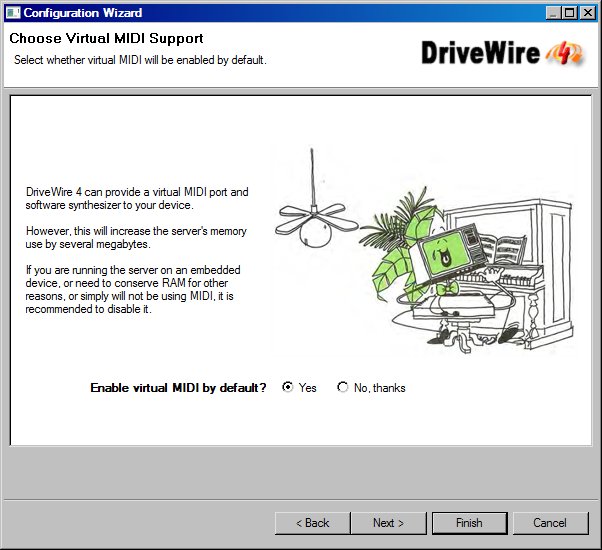This screenshot has width=602, height=550.
Task: Close the Configuration Wizard window
Action: click(587, 13)
